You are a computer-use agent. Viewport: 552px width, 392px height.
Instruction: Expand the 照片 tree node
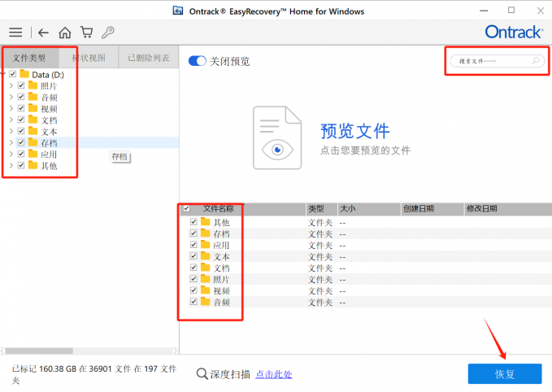point(11,85)
